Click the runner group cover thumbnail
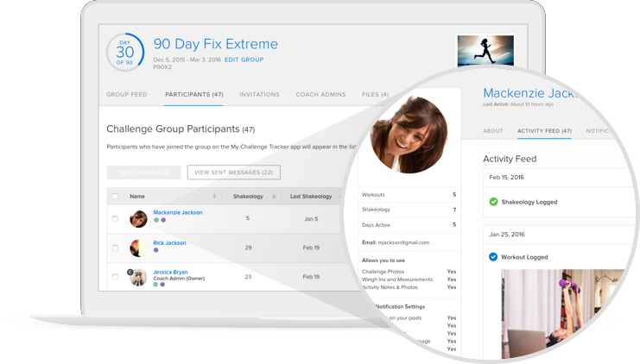Screen dimensions: 640x364 (x=485, y=51)
